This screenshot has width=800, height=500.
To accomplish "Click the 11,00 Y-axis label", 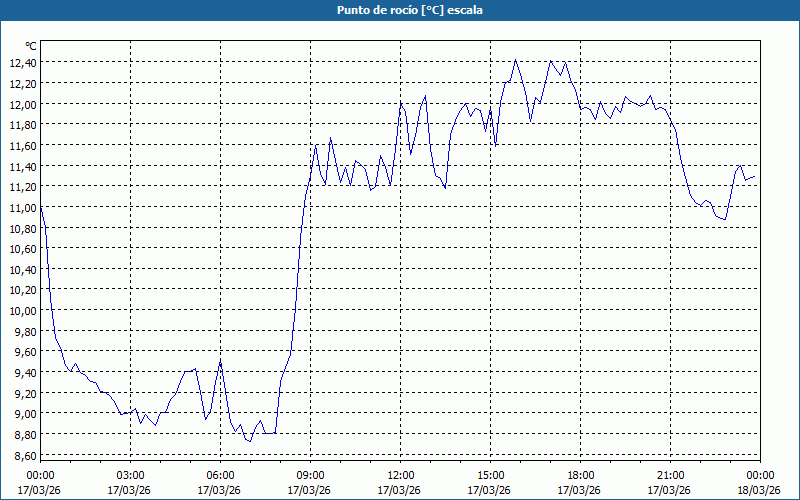I will pyautogui.click(x=22, y=207).
